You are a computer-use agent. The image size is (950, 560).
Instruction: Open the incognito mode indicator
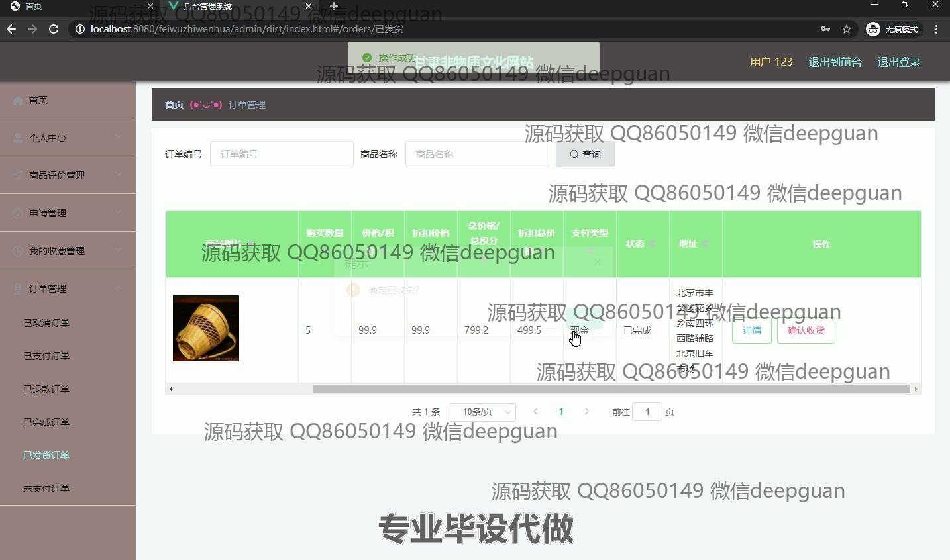tap(892, 29)
